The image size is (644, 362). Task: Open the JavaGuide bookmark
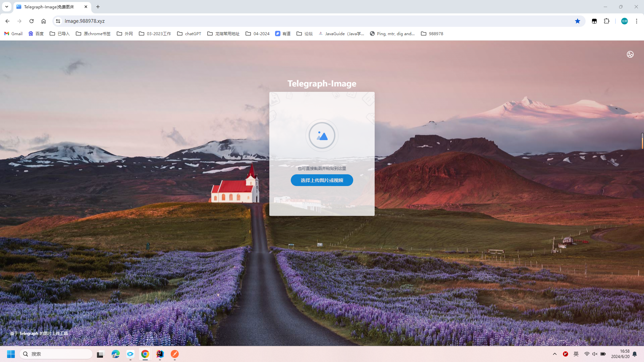(x=341, y=34)
